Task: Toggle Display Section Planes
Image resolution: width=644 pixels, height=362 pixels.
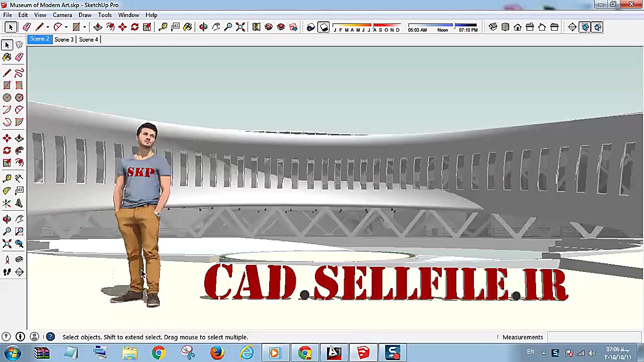Action: point(585,27)
